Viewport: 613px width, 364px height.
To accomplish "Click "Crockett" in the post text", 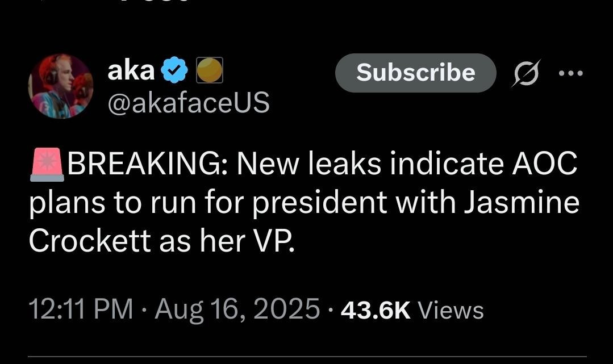I will (x=90, y=241).
